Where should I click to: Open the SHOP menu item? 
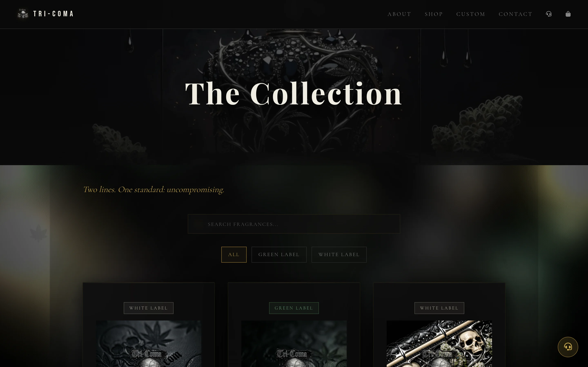pos(434,14)
